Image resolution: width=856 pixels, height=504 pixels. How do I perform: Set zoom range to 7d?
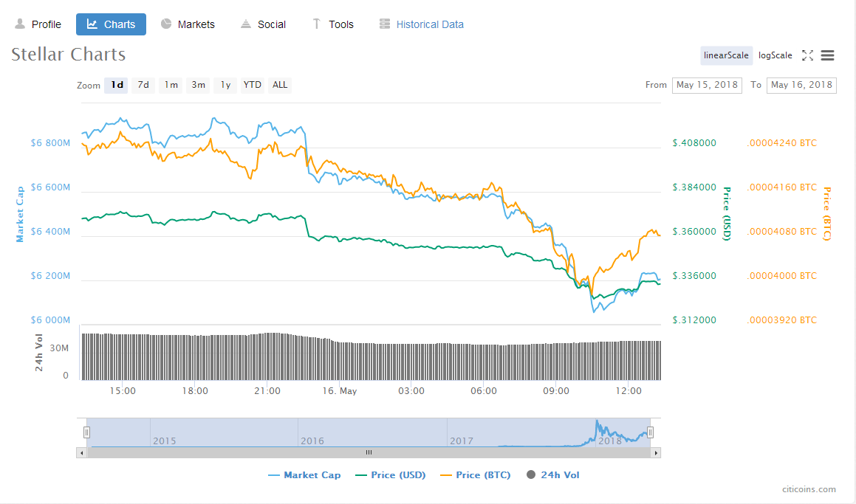[x=143, y=85]
